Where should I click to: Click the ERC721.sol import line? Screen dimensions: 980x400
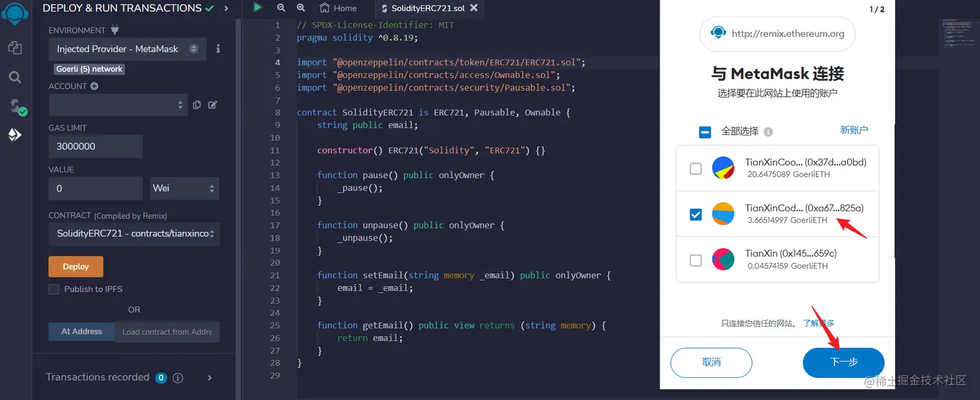click(441, 62)
